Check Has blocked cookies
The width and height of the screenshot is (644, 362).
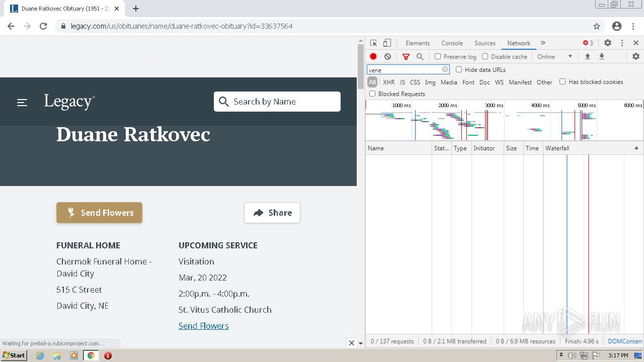tap(562, 81)
